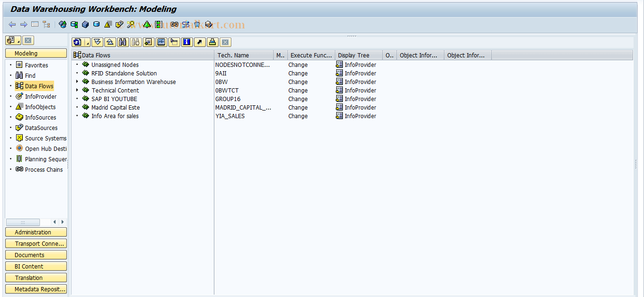
Task: Open the Metadata Repository panel
Action: tap(36, 289)
